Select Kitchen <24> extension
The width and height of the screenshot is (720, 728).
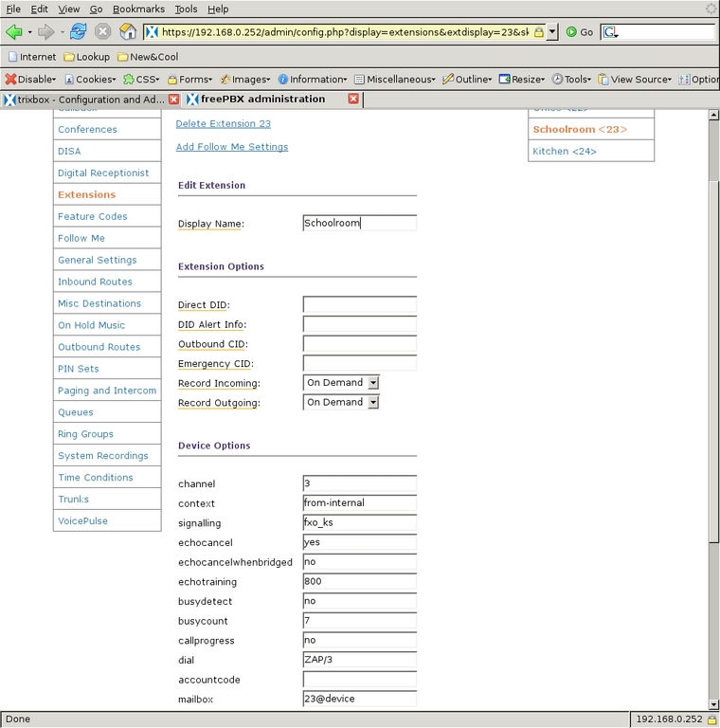pyautogui.click(x=564, y=151)
